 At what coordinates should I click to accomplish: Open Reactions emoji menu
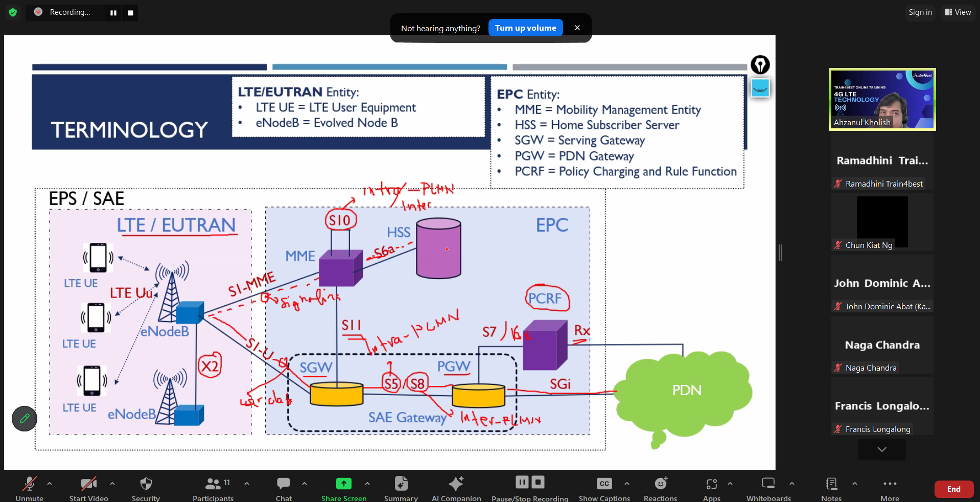point(660,484)
